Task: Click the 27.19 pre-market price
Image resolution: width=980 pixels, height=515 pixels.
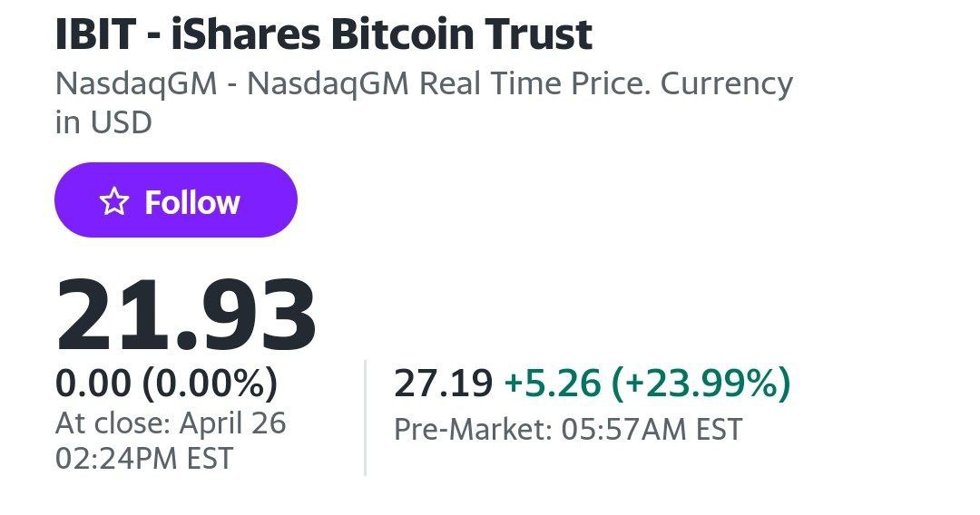Action: click(443, 384)
